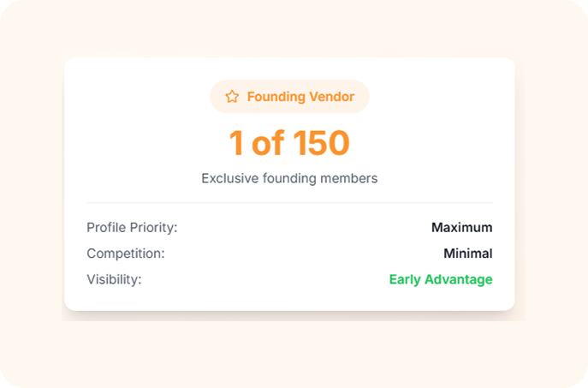Click the Competition label
Image resolution: width=588 pixels, height=388 pixels.
[x=125, y=254]
